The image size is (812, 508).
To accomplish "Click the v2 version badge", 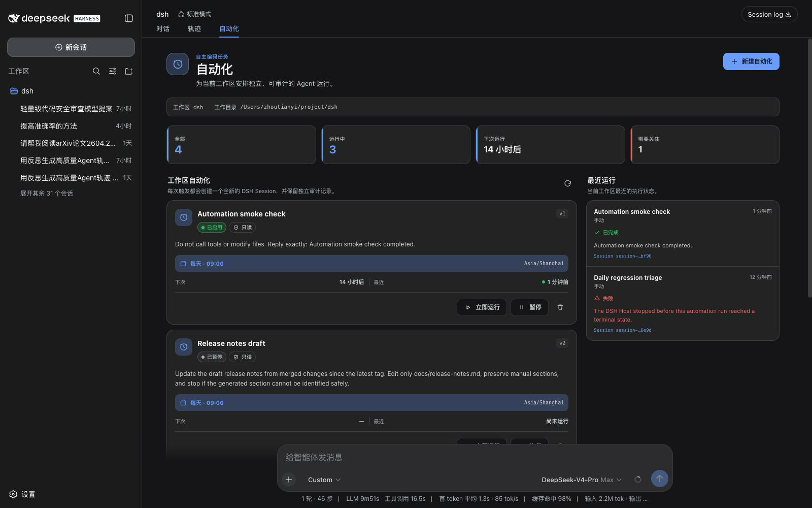I will [562, 343].
